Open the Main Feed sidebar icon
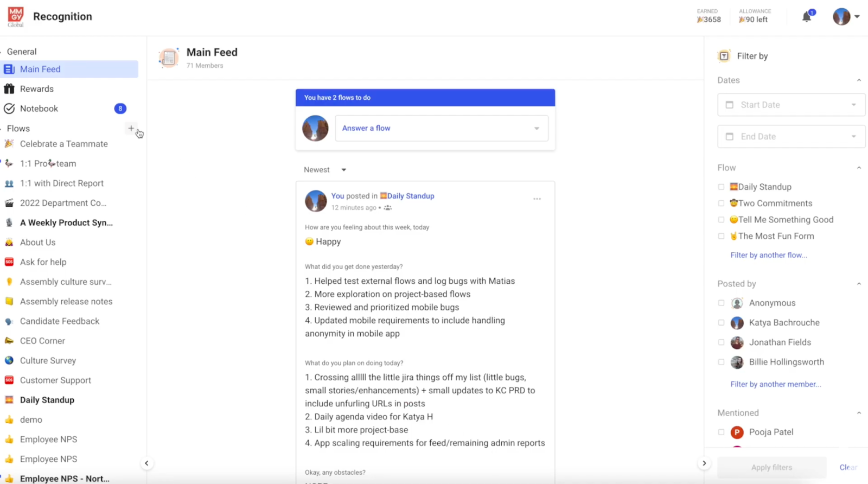The image size is (868, 484). 9,69
